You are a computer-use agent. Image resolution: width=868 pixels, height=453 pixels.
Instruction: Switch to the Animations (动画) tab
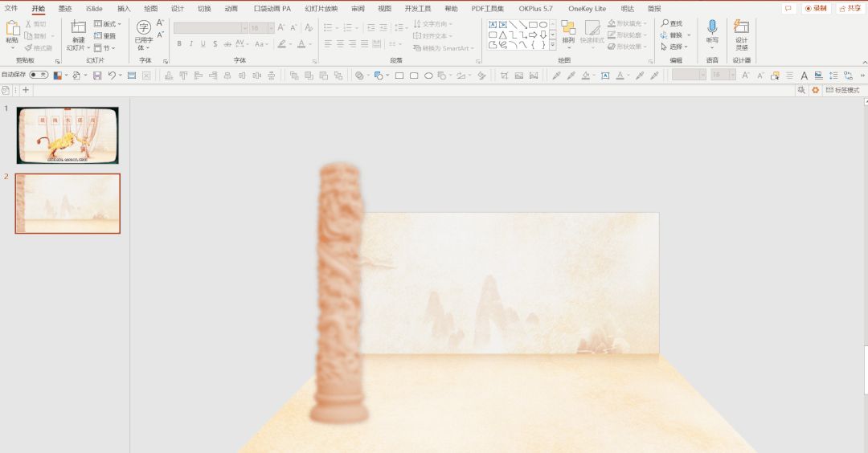231,8
